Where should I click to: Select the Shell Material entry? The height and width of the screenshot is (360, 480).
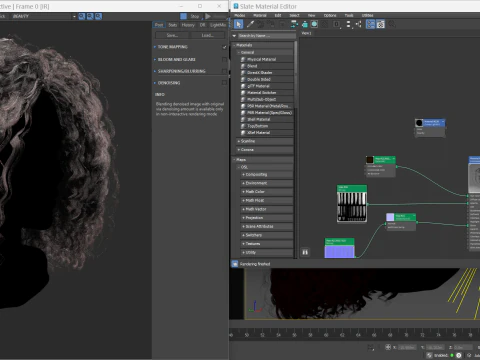(259, 119)
